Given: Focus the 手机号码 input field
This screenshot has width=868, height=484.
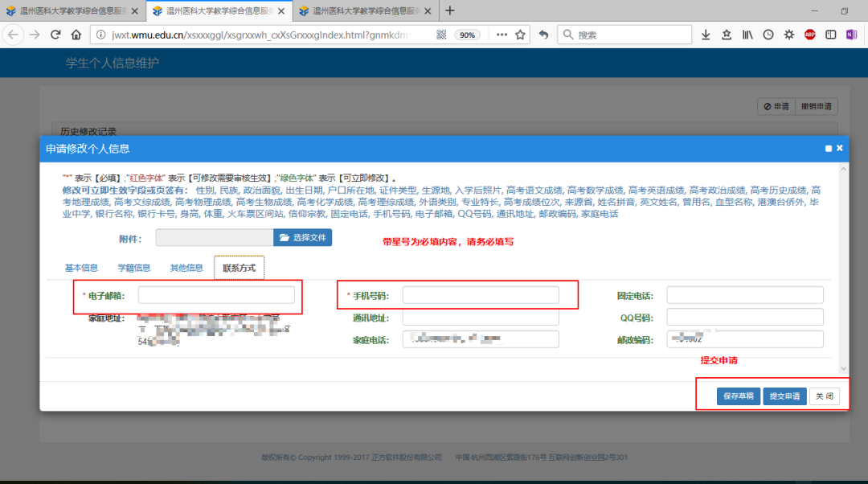Looking at the screenshot, I should 480,295.
